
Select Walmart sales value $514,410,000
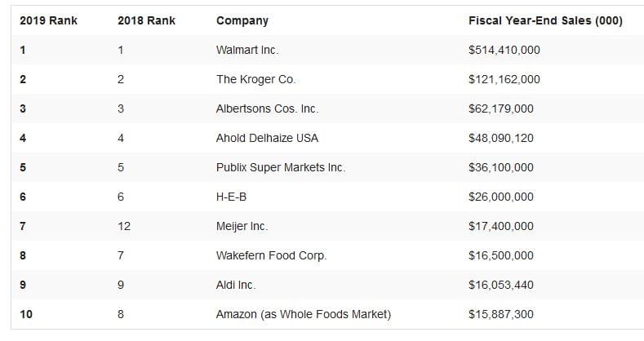(x=504, y=50)
